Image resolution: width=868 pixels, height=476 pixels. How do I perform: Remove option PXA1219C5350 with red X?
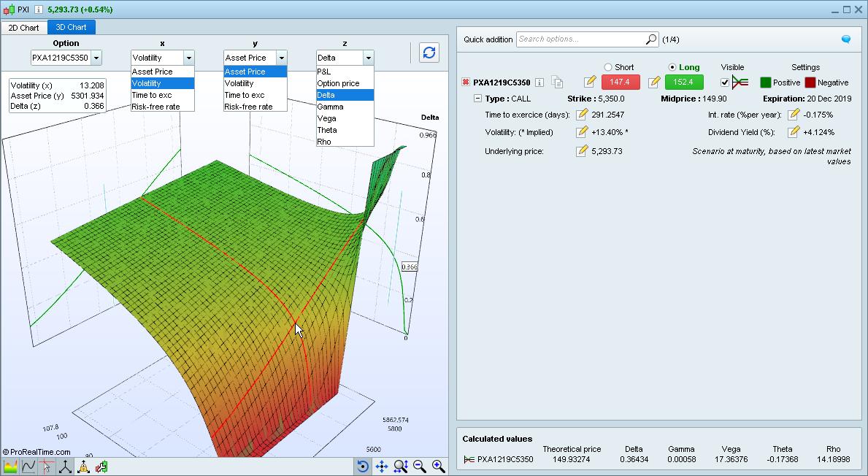[x=466, y=82]
